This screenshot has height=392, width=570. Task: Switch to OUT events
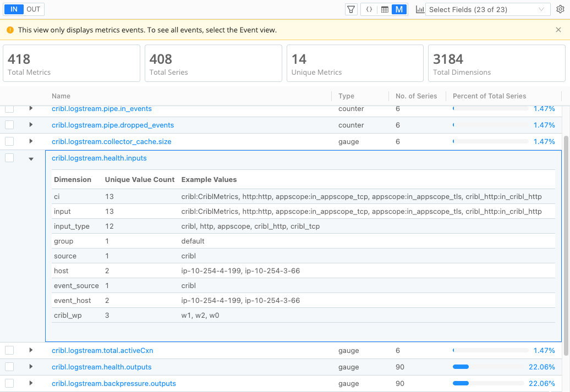[34, 9]
